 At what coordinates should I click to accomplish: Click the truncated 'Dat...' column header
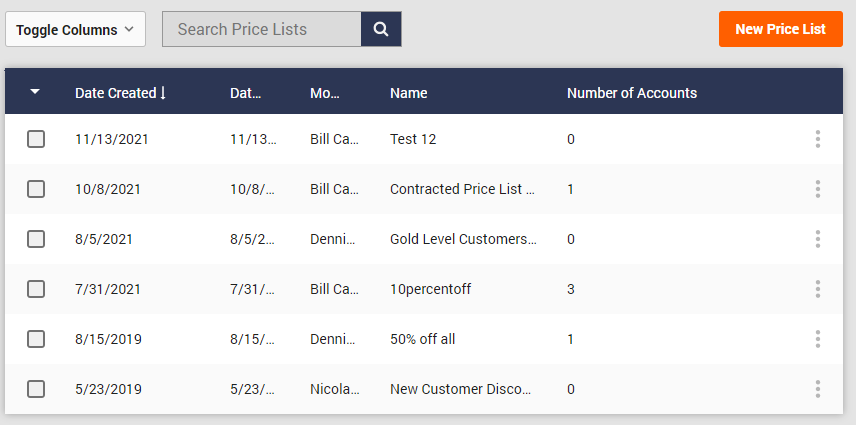click(245, 93)
